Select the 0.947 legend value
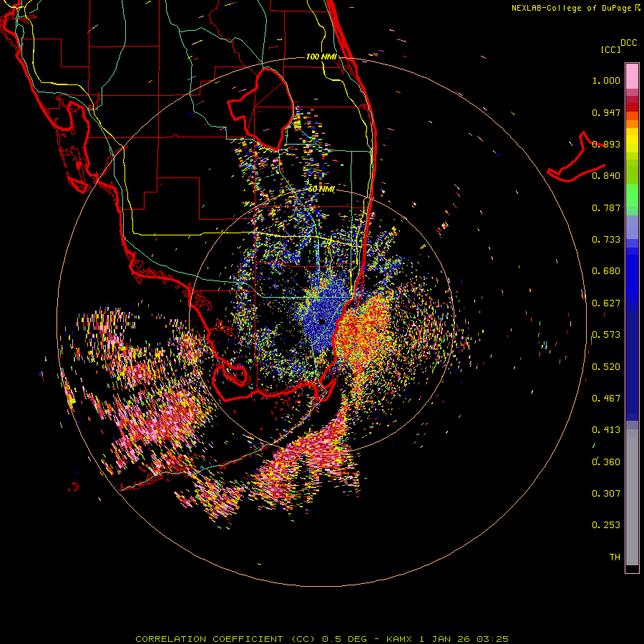644x644 pixels. (606, 112)
